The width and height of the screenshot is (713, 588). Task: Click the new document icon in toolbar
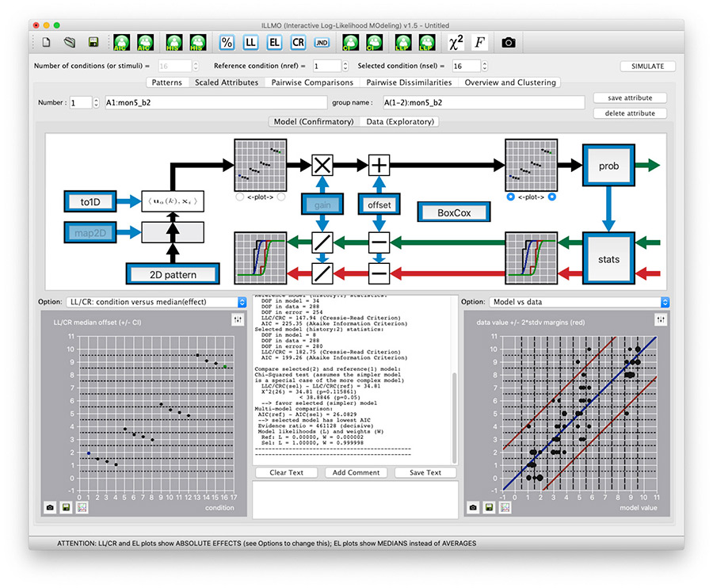coord(46,42)
